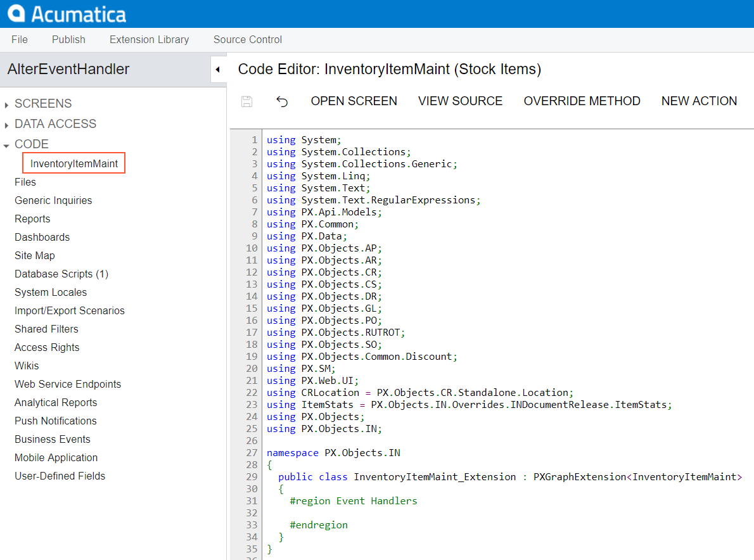Expand the DATA ACCESS tree node
Viewport: 754px width, 560px height.
pos(6,125)
